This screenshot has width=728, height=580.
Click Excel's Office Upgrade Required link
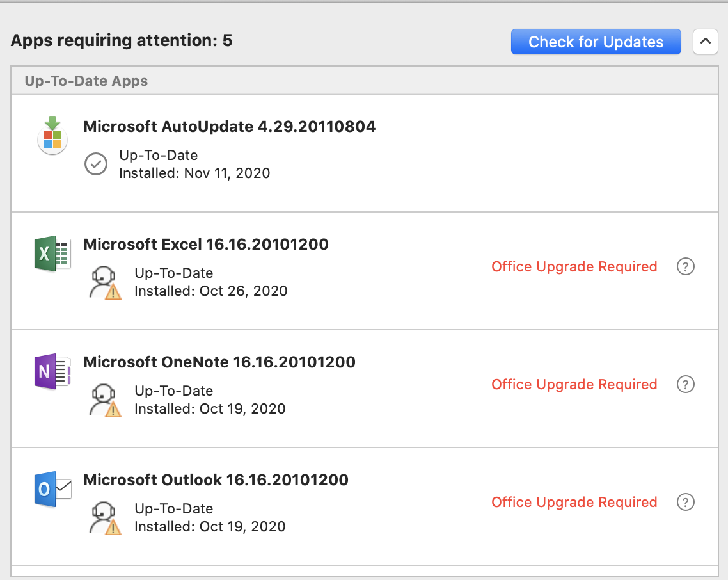(x=574, y=266)
